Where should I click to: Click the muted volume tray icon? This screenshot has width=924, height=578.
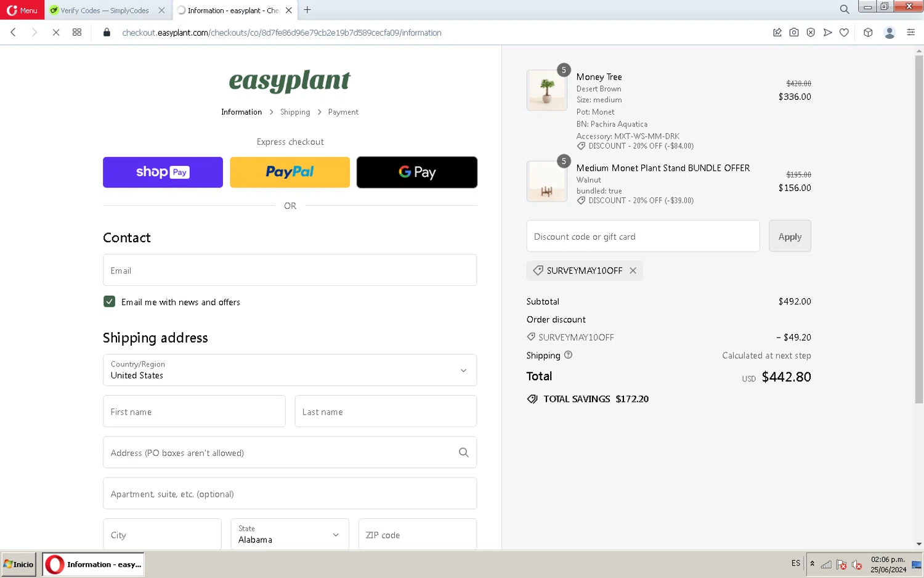pyautogui.click(x=857, y=564)
